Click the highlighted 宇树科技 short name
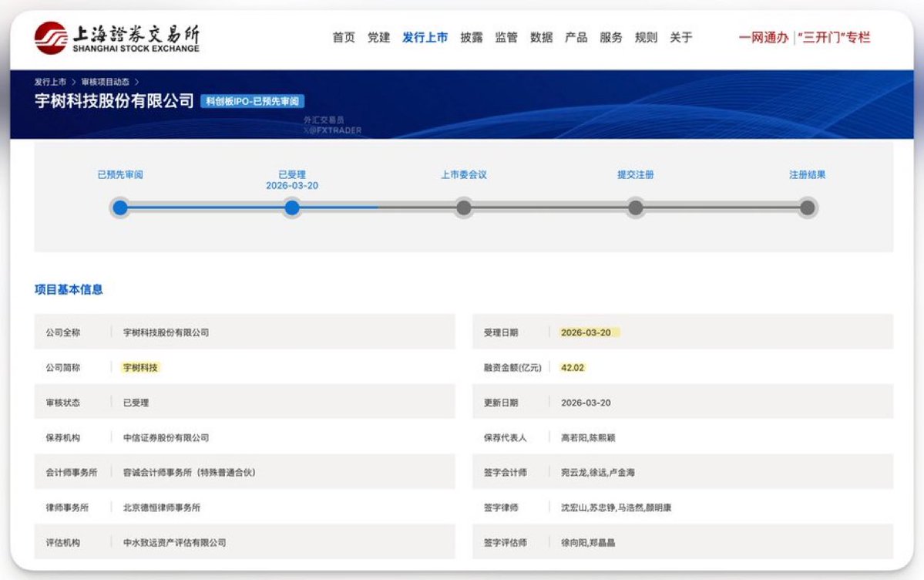Image resolution: width=924 pixels, height=580 pixels. click(140, 368)
